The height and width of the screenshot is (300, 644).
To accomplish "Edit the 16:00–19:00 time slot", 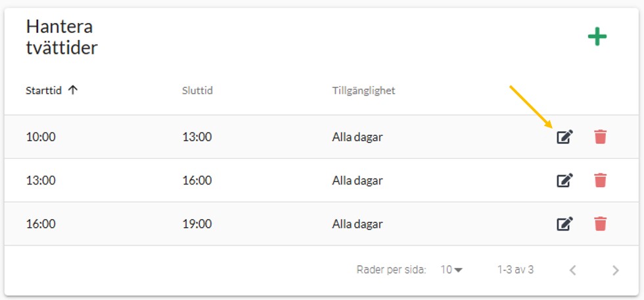I will pos(565,224).
